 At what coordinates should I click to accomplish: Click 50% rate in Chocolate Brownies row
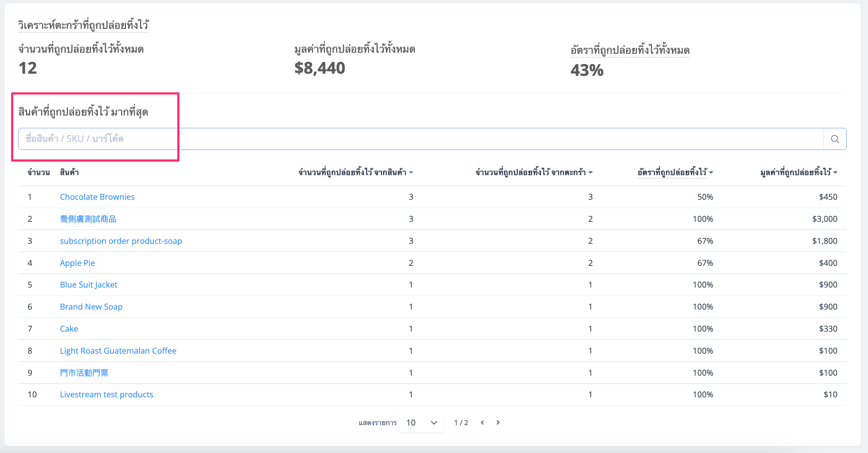705,197
